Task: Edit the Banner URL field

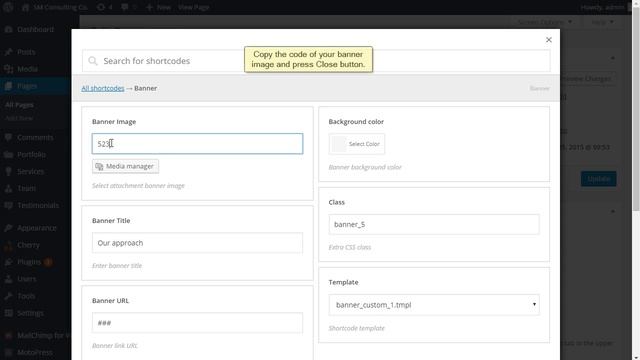Action: 197,323
